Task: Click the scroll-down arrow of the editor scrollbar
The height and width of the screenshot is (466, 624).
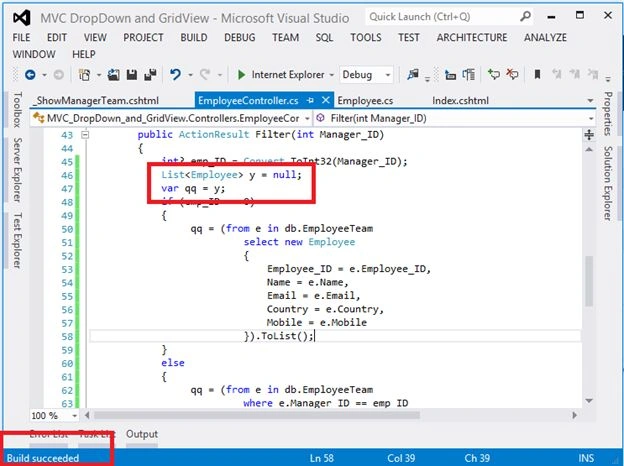Action: point(589,401)
